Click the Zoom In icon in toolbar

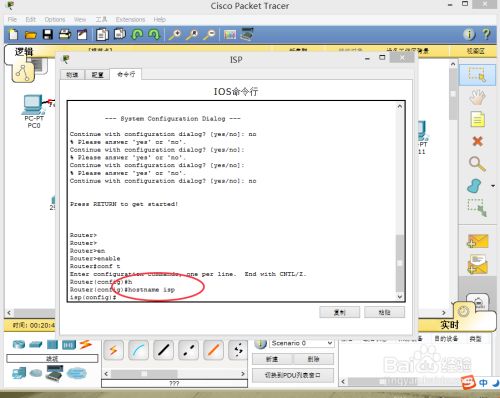(x=175, y=34)
